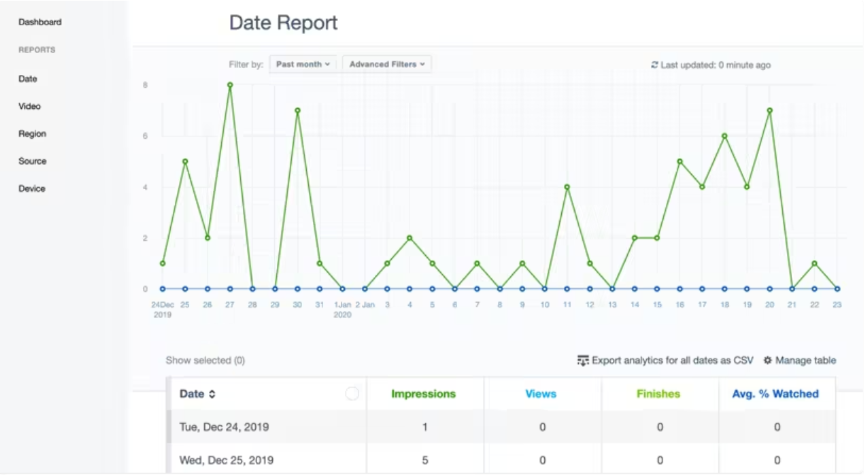Click the green data point for Jan 11
Screen dimensions: 868x475
point(567,187)
